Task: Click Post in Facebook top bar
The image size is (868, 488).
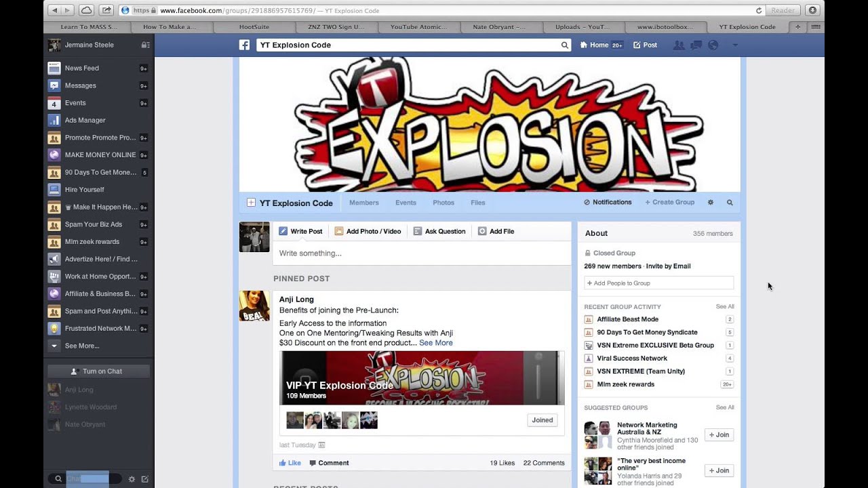Action: tap(645, 45)
